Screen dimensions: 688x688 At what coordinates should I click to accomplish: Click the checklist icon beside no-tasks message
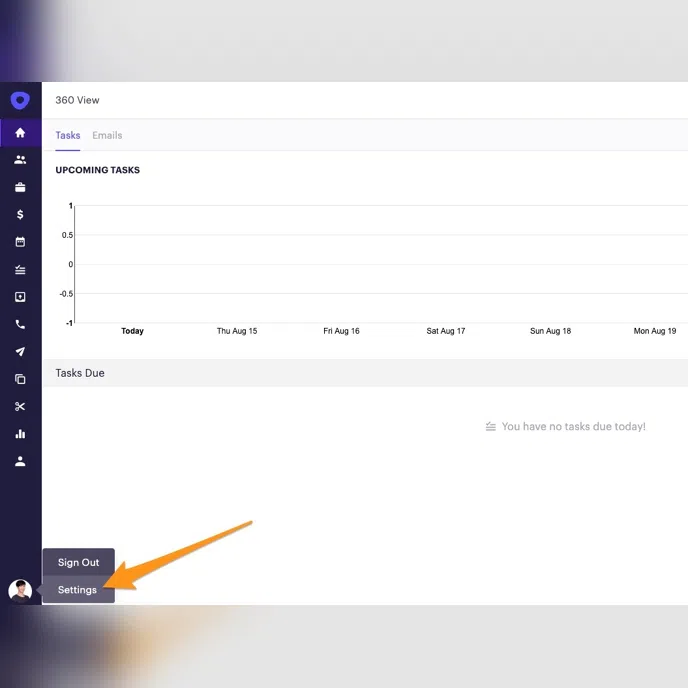tap(491, 426)
